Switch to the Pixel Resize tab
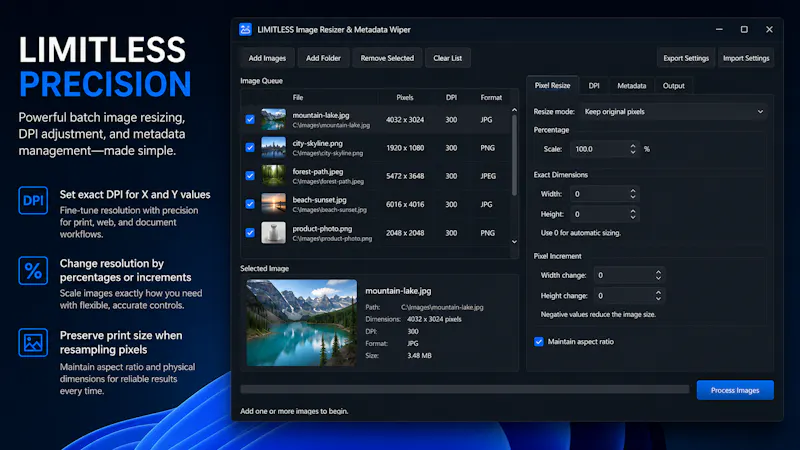 coord(553,85)
